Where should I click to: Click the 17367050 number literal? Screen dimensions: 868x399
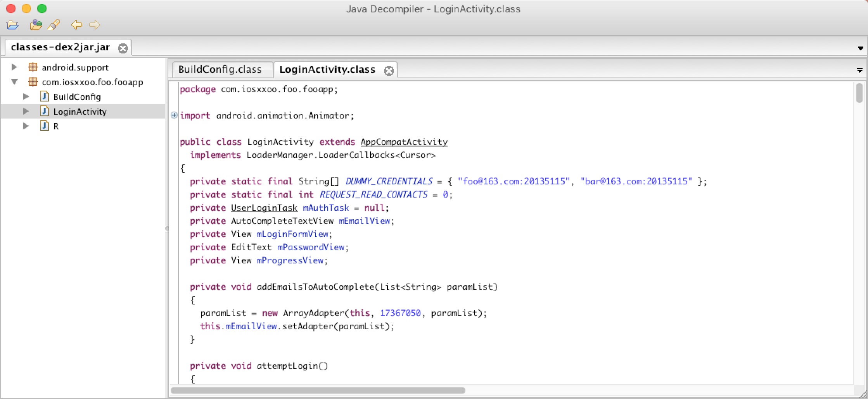(400, 313)
